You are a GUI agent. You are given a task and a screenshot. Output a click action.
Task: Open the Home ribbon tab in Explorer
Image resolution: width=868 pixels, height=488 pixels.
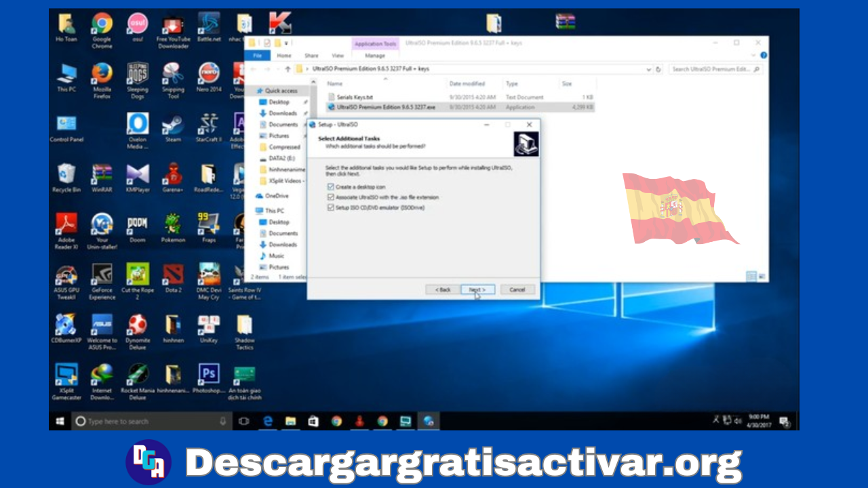pyautogui.click(x=284, y=56)
